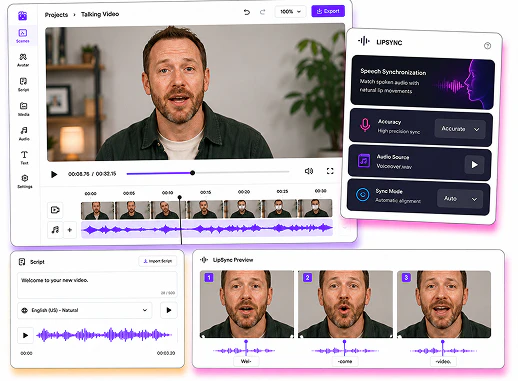The height and width of the screenshot is (381, 519).
Task: Click the Talking Video breadcrumb title
Action: [100, 14]
